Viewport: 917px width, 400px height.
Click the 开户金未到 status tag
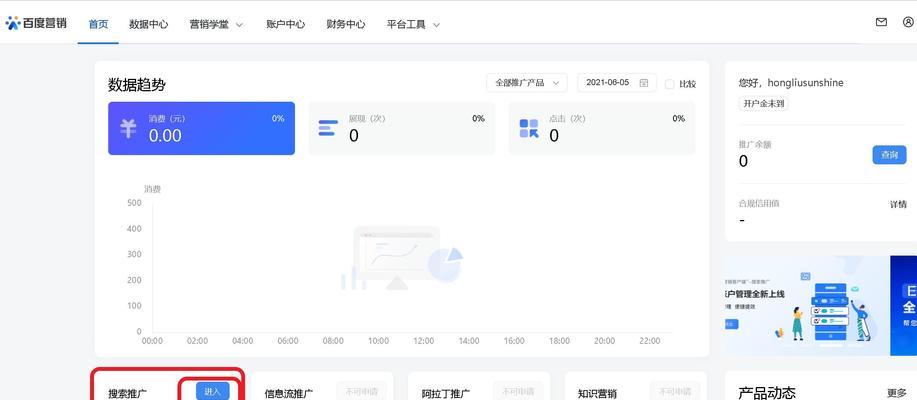pyautogui.click(x=764, y=104)
